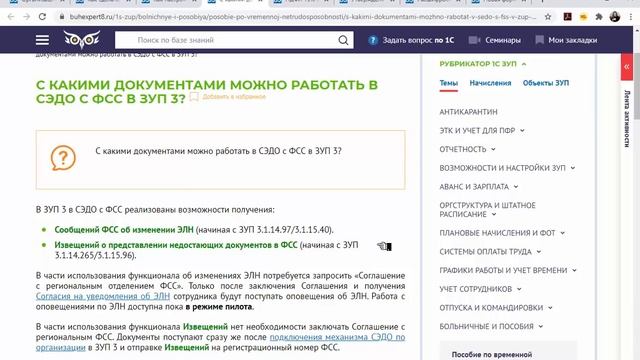Expand Отпуска и командировки category
The image size is (640, 360).
pos(550,308)
